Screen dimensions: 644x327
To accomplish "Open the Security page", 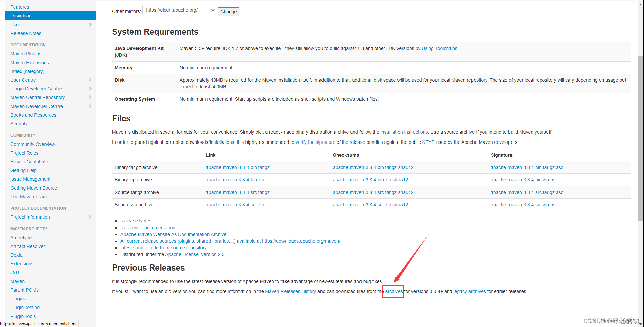I will [x=19, y=124].
